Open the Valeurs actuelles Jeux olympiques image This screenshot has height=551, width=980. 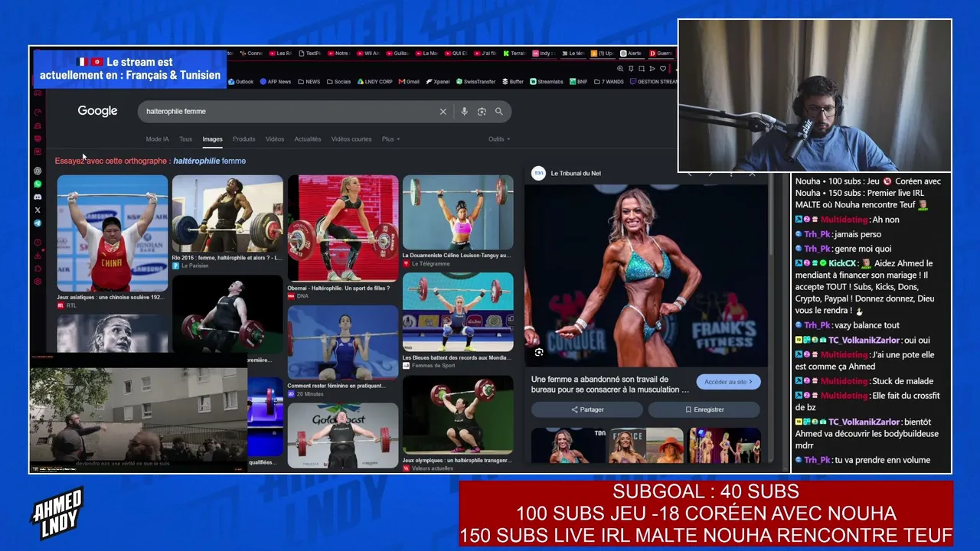click(458, 416)
